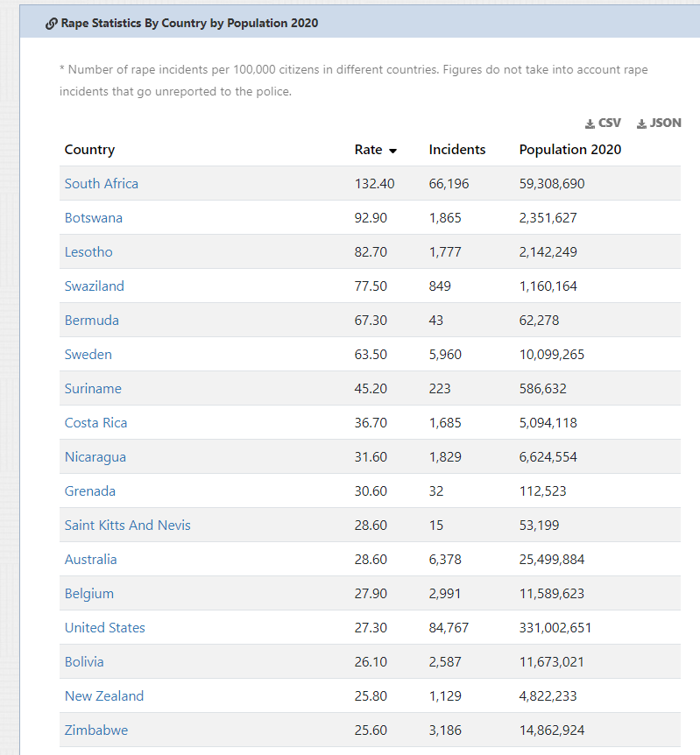Open the Zimbabwe link
Image resolution: width=700 pixels, height=755 pixels.
point(96,730)
